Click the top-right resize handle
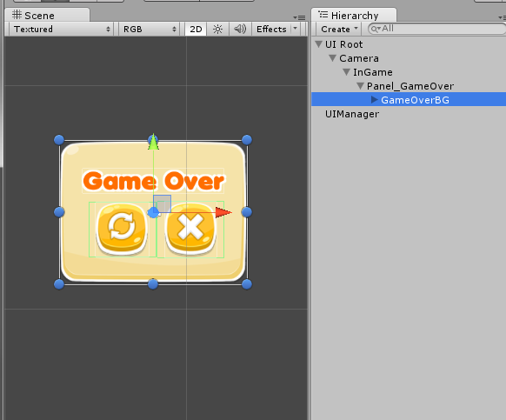The image size is (506, 420). (247, 140)
